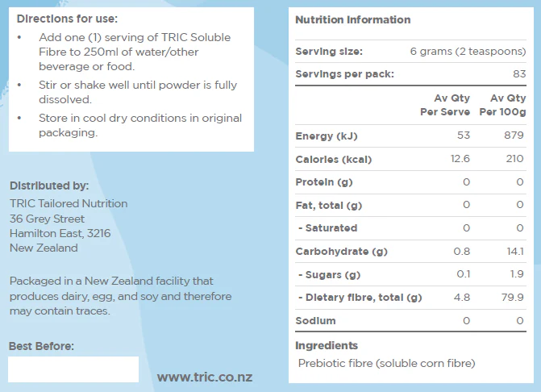This screenshot has width=541, height=392.
Task: Click the Av Qty Per 100g column header
Action: tap(502, 105)
